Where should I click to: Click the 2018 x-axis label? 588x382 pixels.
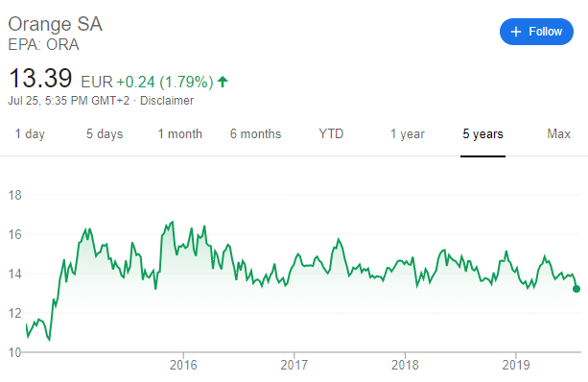(405, 365)
